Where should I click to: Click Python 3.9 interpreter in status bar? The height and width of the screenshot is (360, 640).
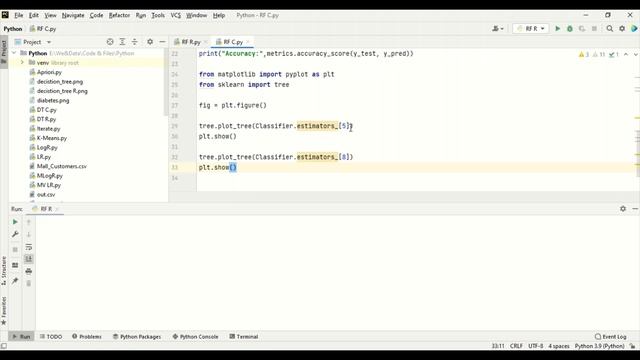tap(600, 346)
